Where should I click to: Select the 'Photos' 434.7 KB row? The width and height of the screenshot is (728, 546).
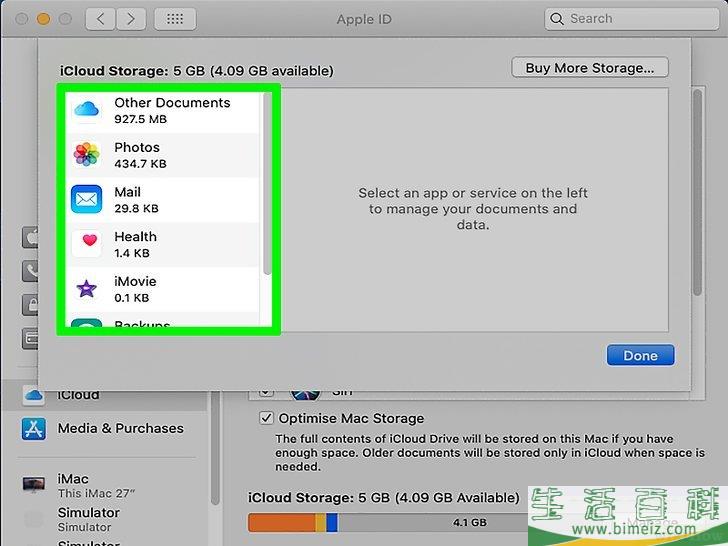pos(162,155)
